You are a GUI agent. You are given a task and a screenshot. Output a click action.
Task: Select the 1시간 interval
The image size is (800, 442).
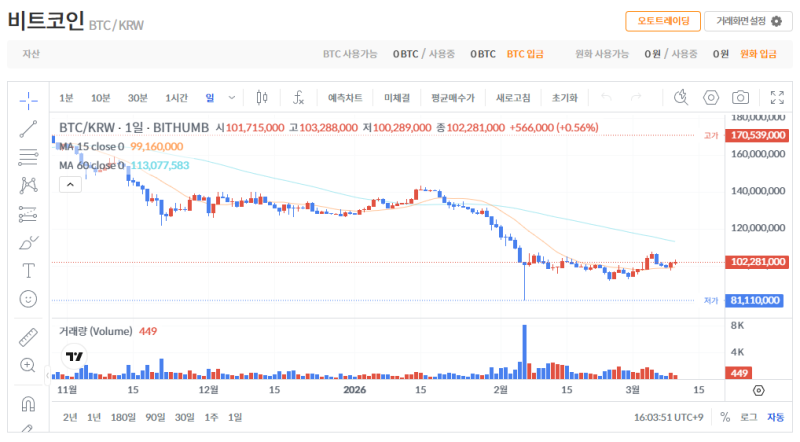pyautogui.click(x=177, y=98)
